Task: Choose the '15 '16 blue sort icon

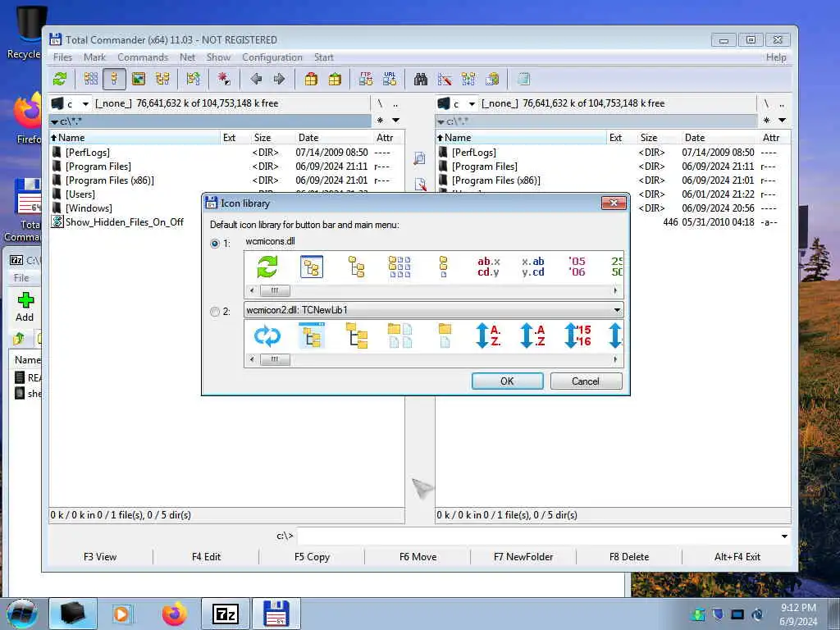Action: pyautogui.click(x=577, y=336)
